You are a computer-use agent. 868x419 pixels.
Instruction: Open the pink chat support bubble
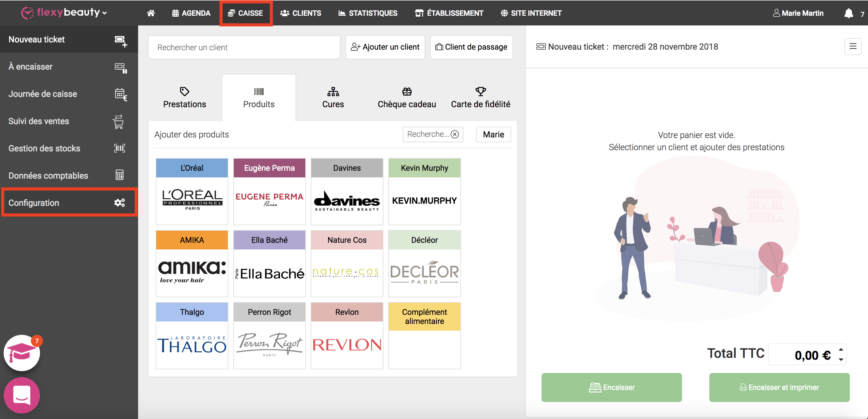tap(22, 395)
